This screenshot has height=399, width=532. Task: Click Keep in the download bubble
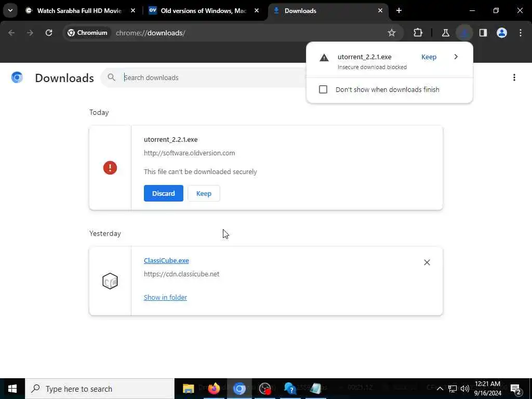point(429,57)
